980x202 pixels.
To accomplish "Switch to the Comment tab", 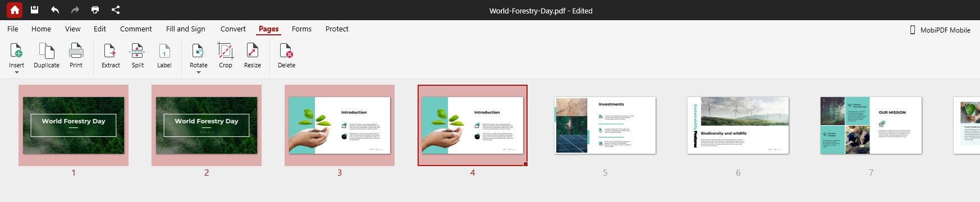I will (x=136, y=29).
